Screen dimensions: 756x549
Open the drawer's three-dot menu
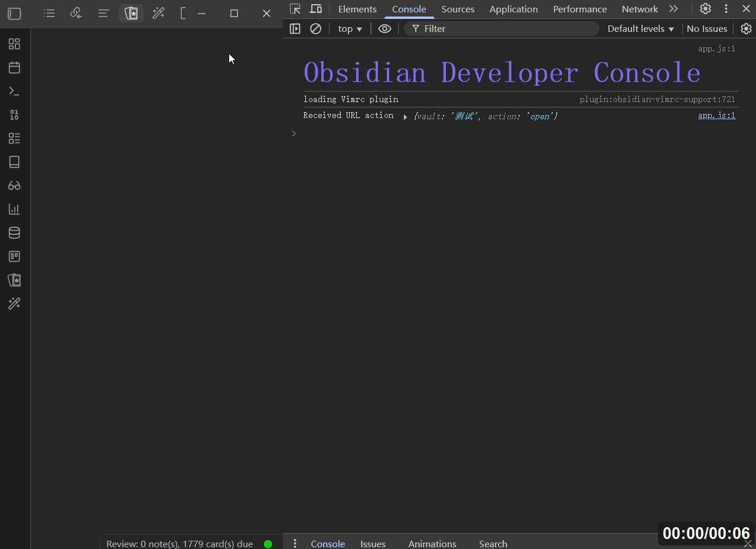coord(295,543)
